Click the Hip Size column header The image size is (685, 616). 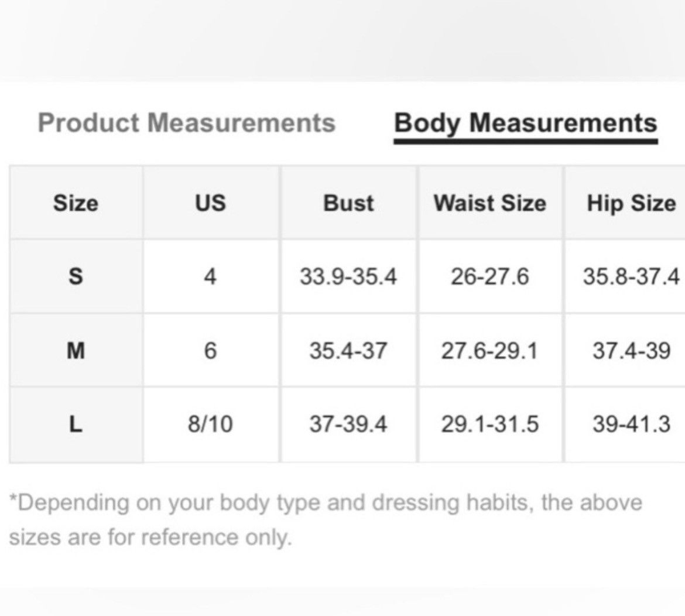pyautogui.click(x=631, y=204)
